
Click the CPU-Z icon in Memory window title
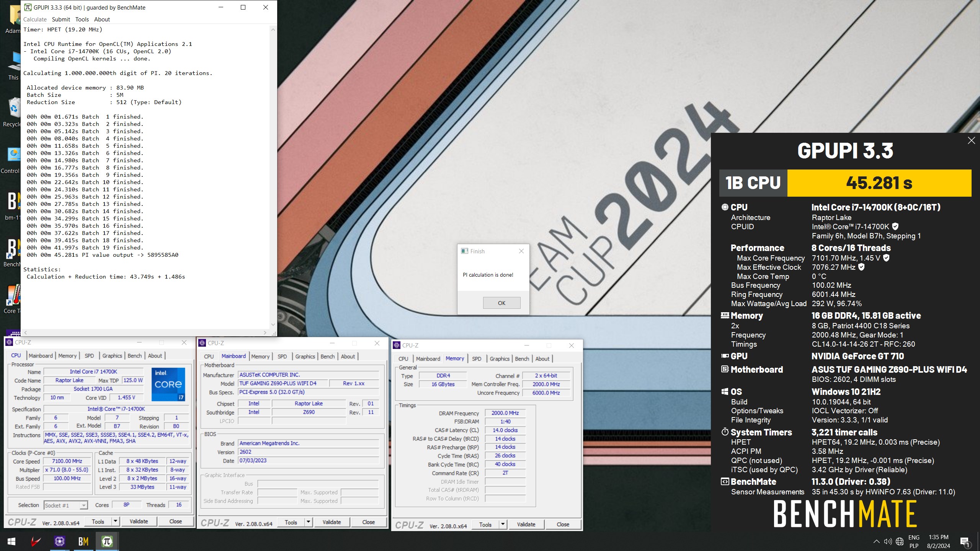(397, 345)
